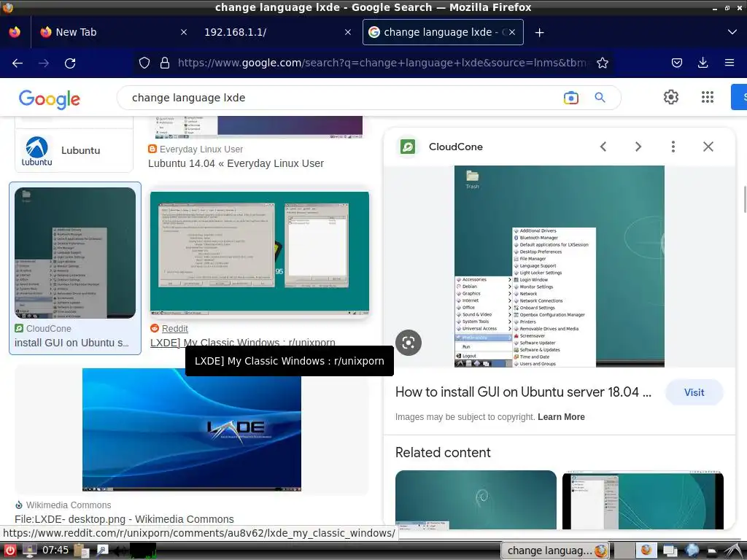Open the Lubuntu 14.04 Everyday Linux User result
Screen dimensions: 747x560
(x=236, y=163)
